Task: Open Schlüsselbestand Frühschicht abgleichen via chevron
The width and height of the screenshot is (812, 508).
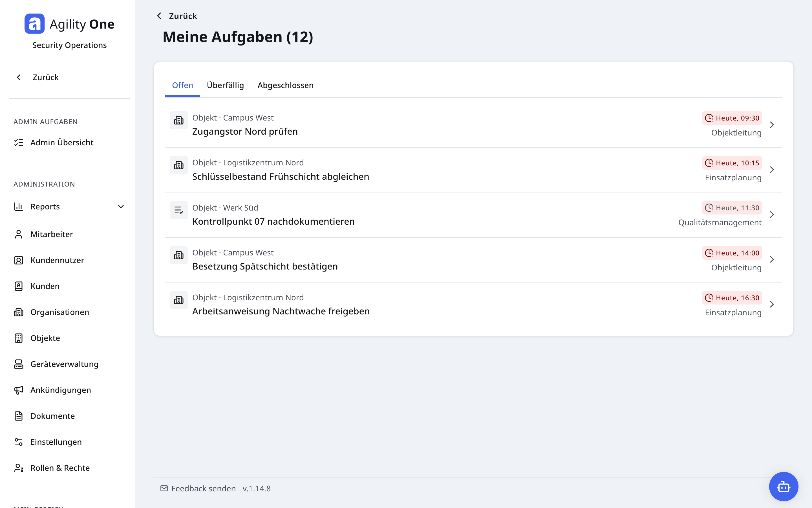Action: (x=772, y=170)
